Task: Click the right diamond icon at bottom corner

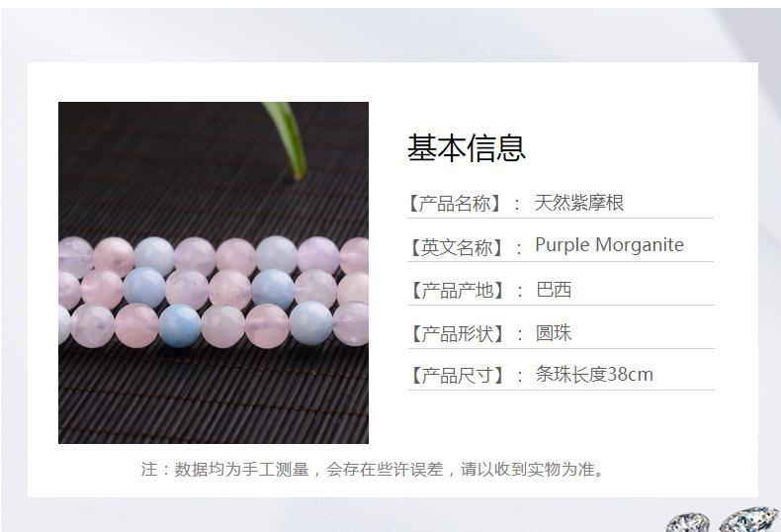Action: (749, 519)
